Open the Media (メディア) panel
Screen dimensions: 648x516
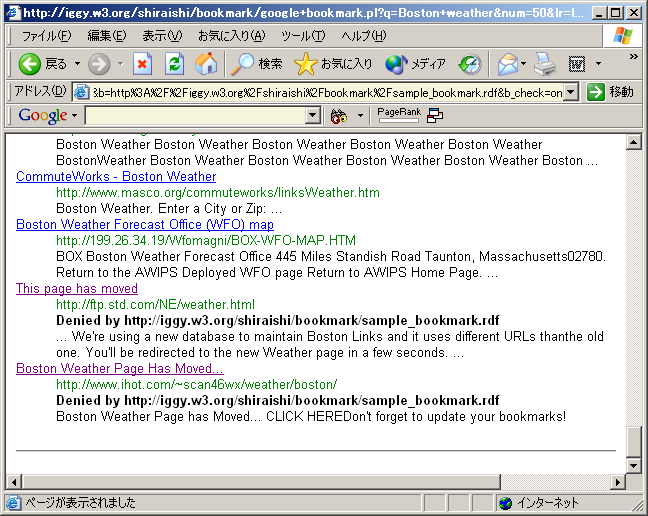click(415, 64)
